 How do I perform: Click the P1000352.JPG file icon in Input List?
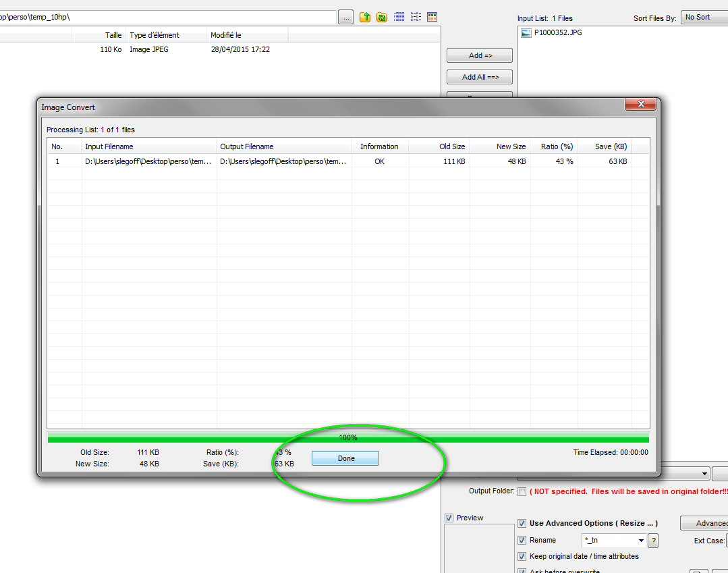(x=526, y=32)
